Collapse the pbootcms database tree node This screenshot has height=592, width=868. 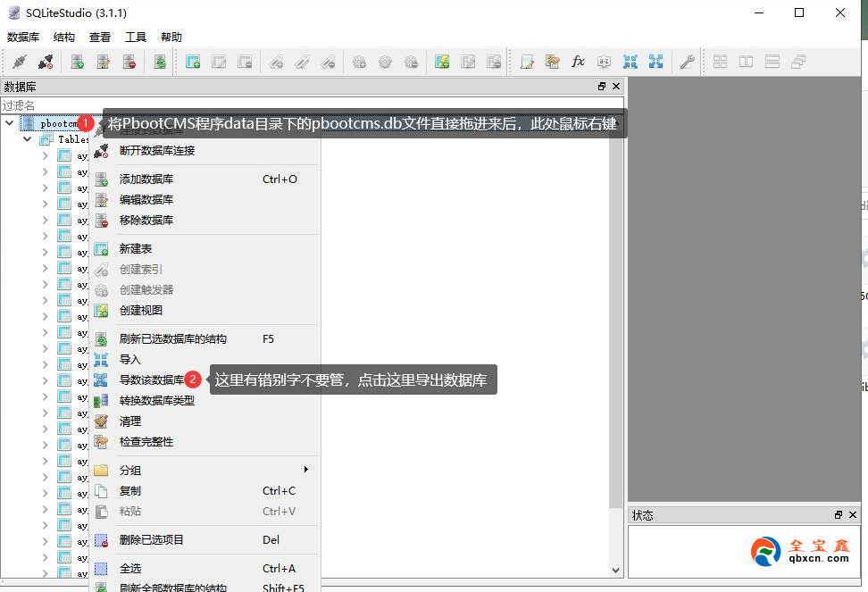(x=10, y=123)
